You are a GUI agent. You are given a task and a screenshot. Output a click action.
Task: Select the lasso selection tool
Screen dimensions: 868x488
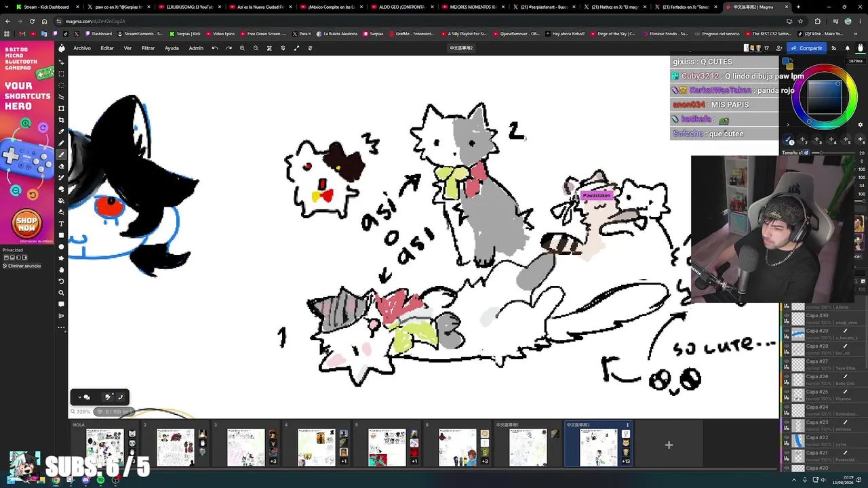pos(61,97)
